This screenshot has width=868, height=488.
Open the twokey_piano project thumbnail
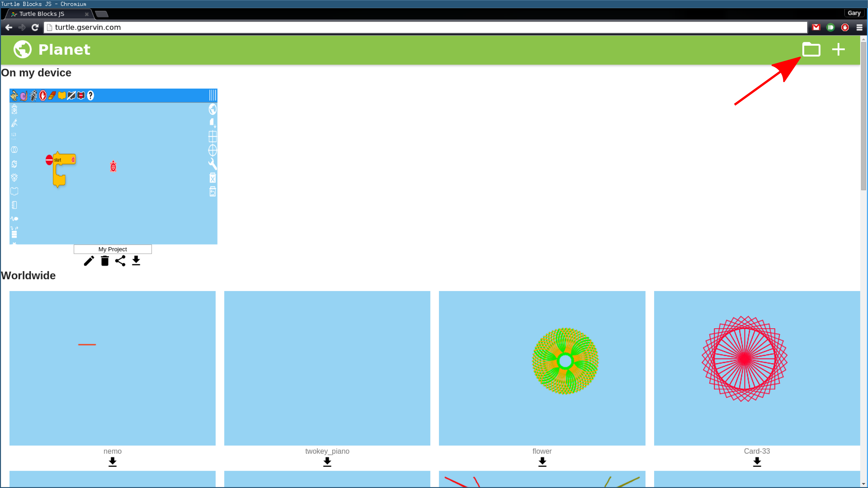pos(327,368)
